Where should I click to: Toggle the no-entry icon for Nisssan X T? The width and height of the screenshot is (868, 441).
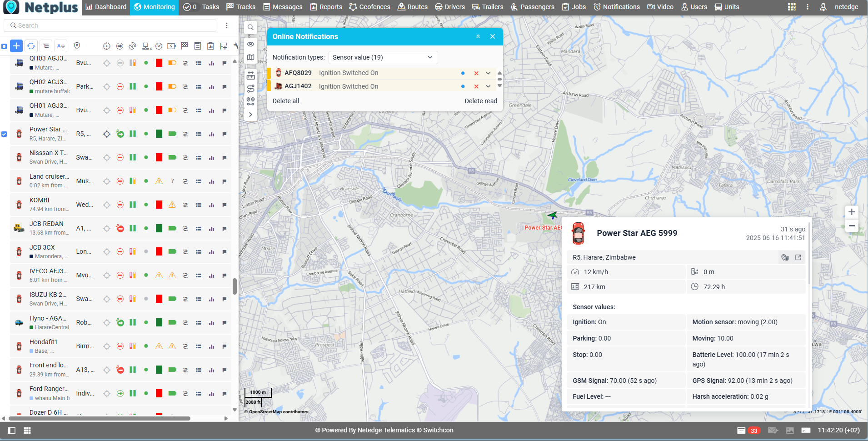pos(120,158)
